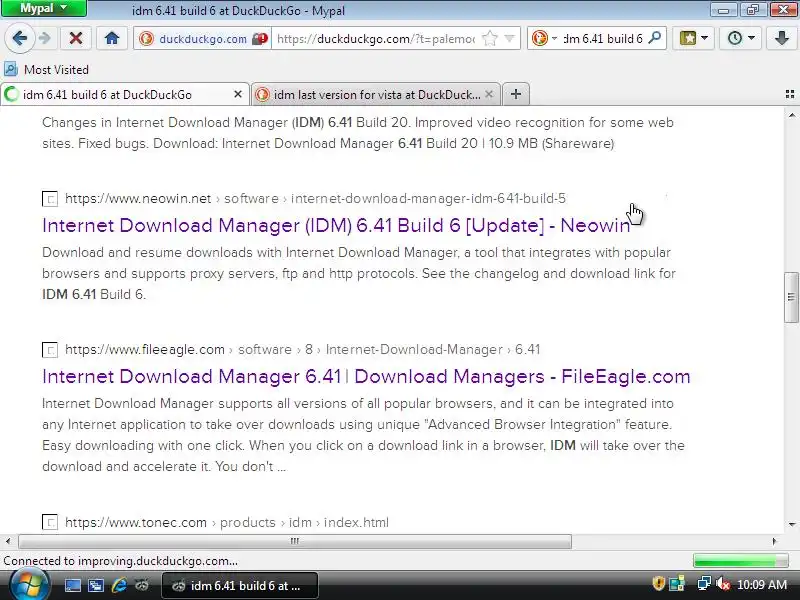Click the duckduckgo.com site identity icon

click(147, 39)
